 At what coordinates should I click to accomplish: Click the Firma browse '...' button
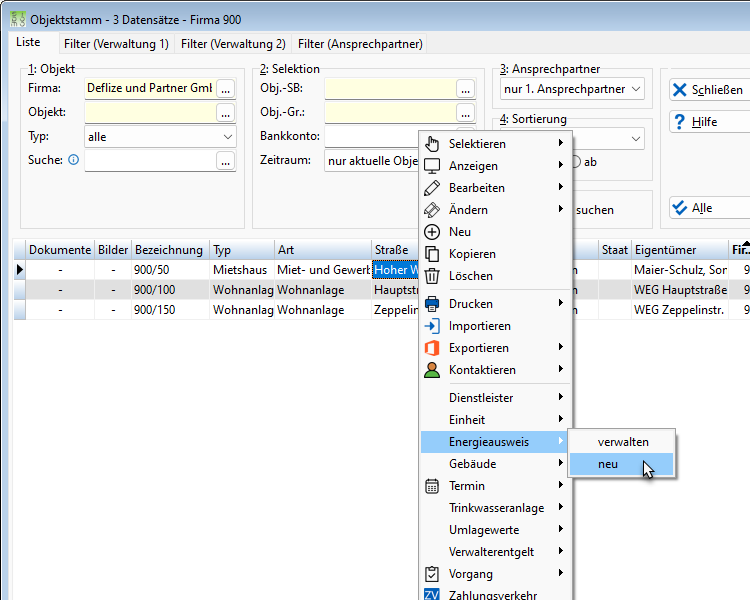226,89
